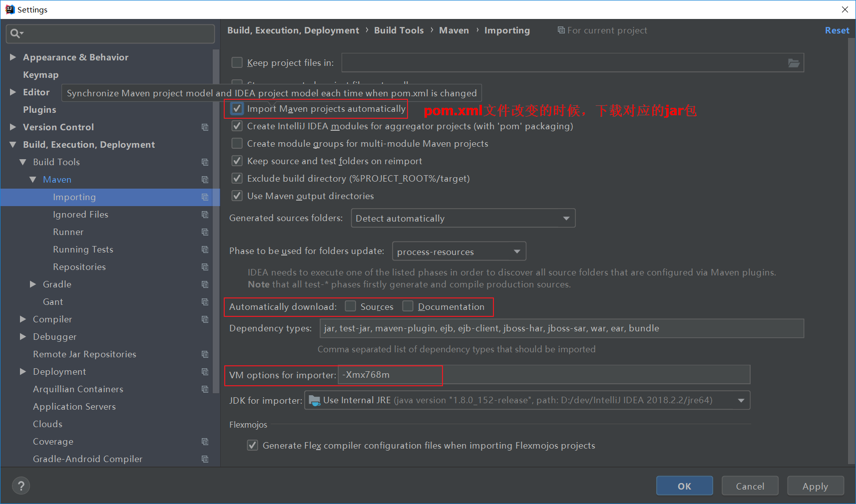Screen dimensions: 856x504
Task: Click the help question mark button
Action: coord(21,486)
